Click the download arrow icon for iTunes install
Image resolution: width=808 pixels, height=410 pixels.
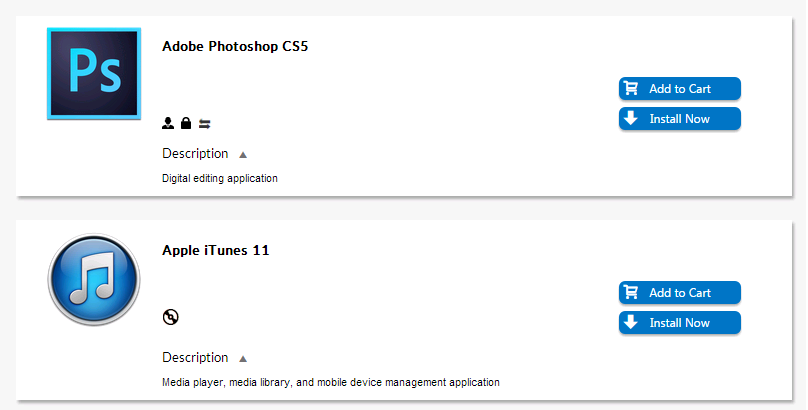pos(631,323)
